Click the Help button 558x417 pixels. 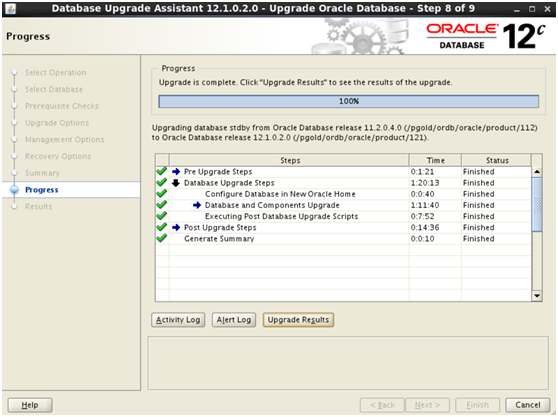[x=30, y=405]
